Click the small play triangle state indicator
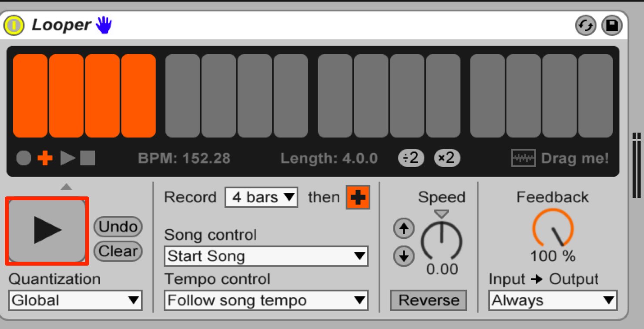This screenshot has width=644, height=329. tap(67, 158)
